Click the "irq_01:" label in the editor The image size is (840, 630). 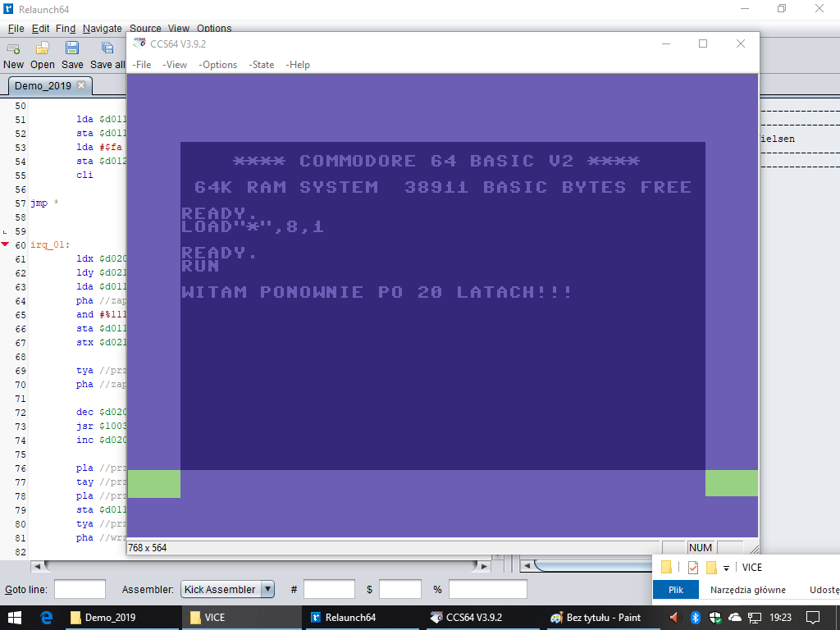50,244
